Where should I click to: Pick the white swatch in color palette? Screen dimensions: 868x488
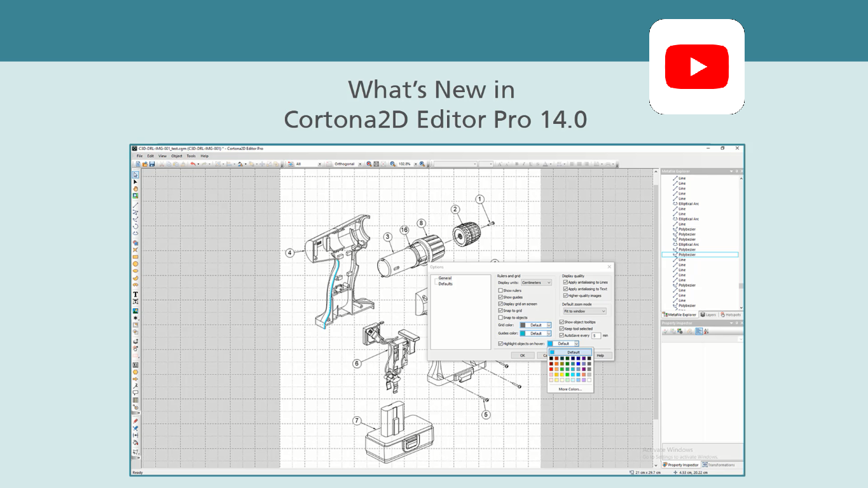tap(589, 380)
